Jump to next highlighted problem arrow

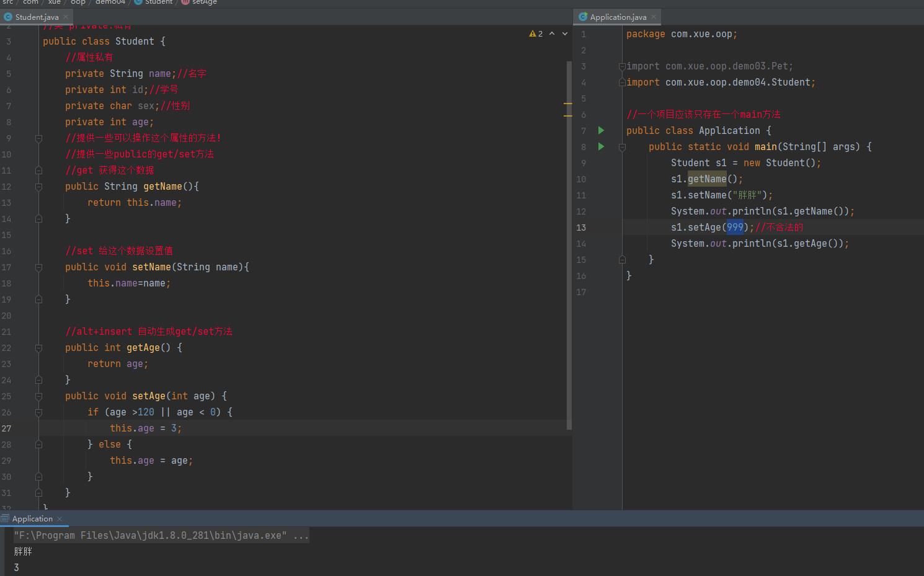565,34
